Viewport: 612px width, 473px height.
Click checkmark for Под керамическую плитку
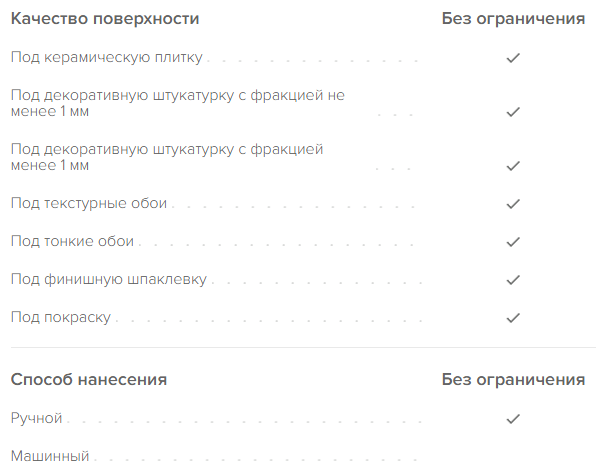pos(513,58)
